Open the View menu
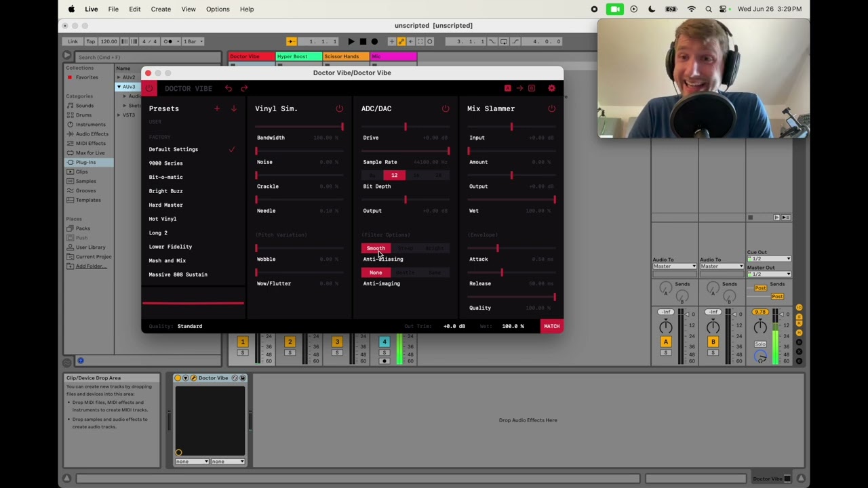This screenshot has height=488, width=868. (x=189, y=9)
